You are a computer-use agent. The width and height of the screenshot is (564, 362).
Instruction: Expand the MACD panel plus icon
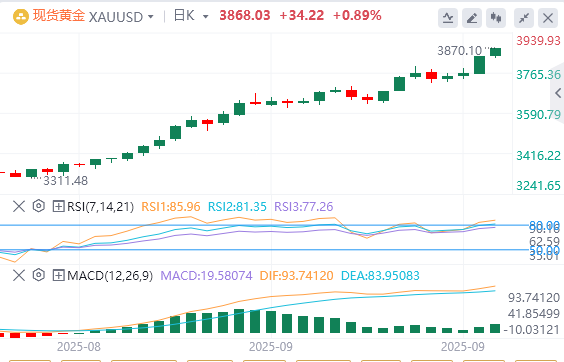click(58, 276)
